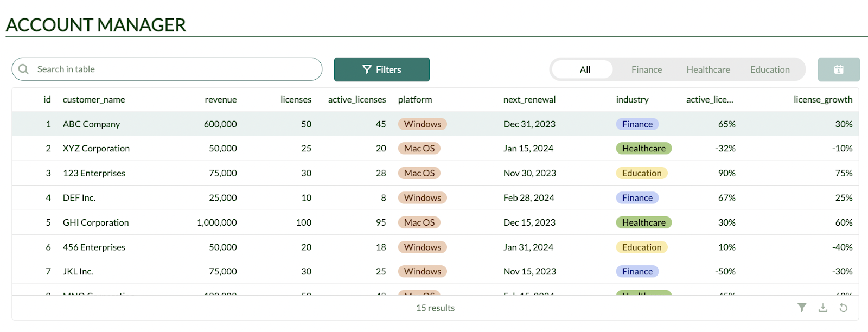Switch to the Healthcare tab
The height and width of the screenshot is (332, 868).
click(709, 69)
